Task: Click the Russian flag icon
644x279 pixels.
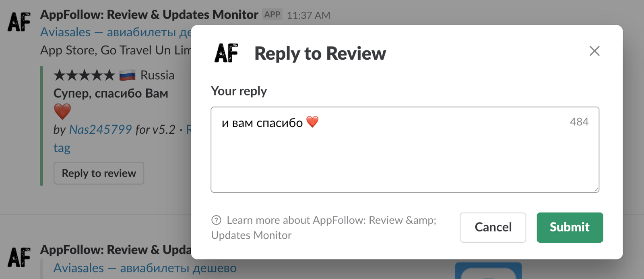Action: click(127, 75)
